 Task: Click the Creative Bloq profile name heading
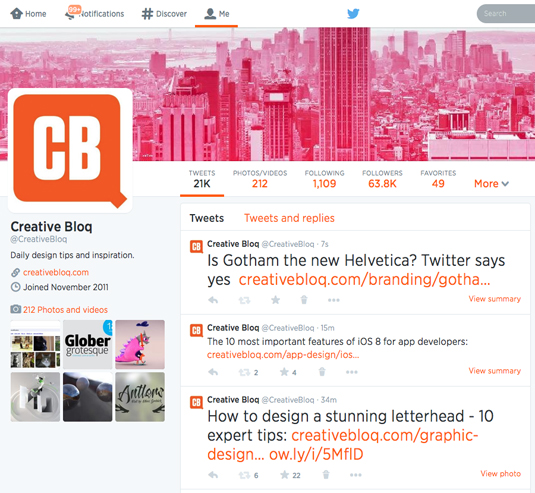(51, 227)
